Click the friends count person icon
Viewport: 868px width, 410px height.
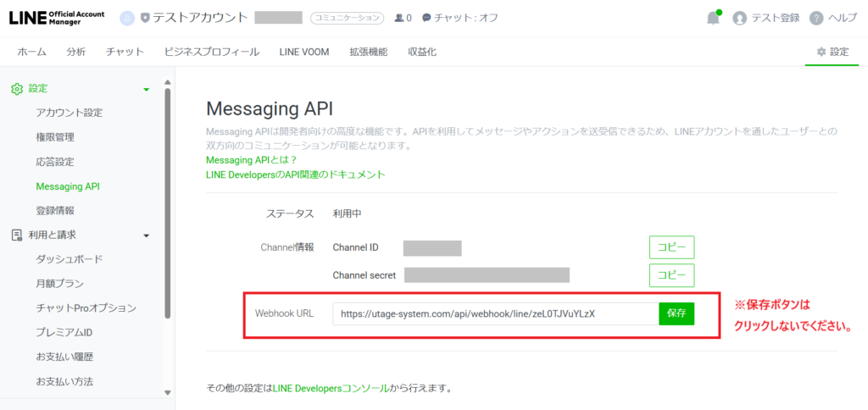399,18
